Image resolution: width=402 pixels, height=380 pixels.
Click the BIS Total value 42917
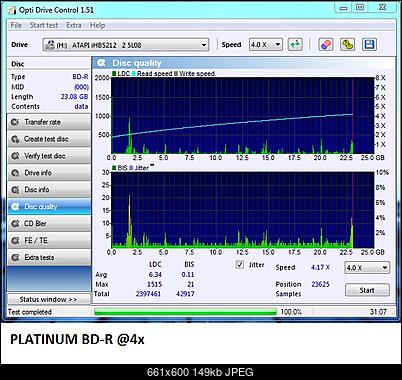click(x=185, y=294)
